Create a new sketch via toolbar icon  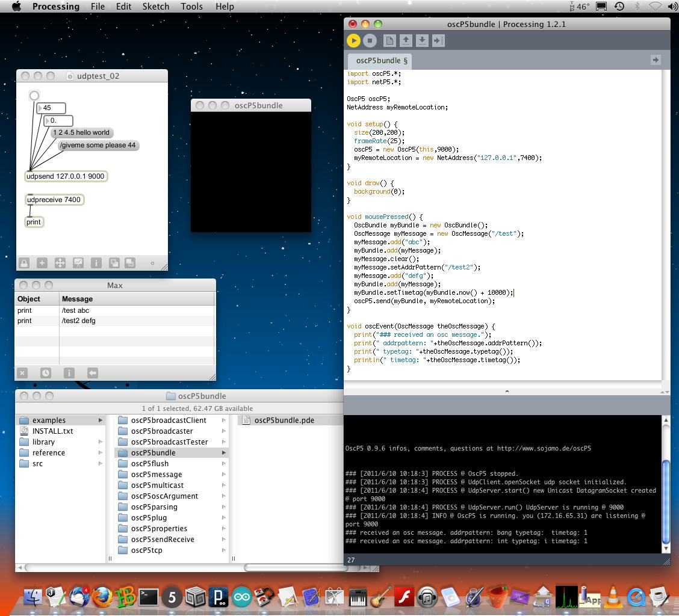tap(389, 40)
